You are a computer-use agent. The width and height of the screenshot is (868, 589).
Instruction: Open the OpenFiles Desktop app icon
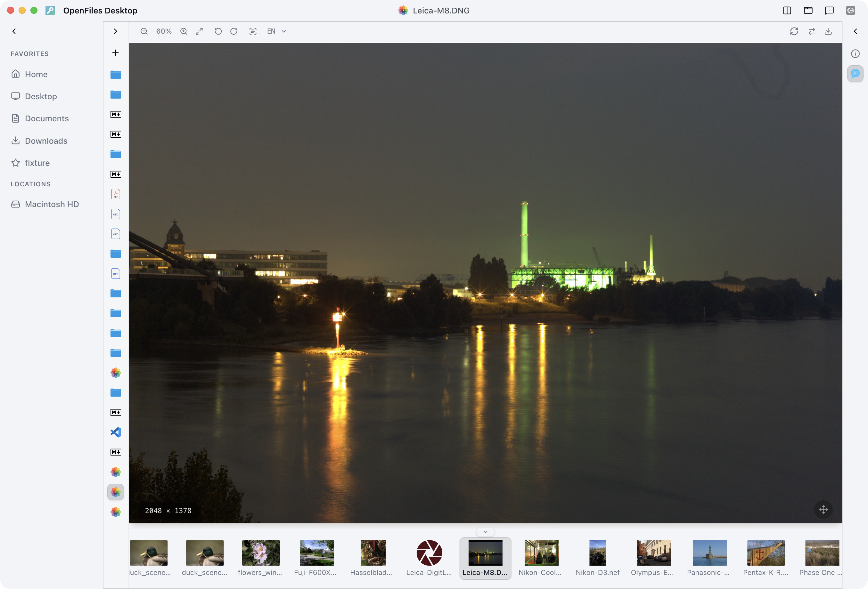(50, 11)
